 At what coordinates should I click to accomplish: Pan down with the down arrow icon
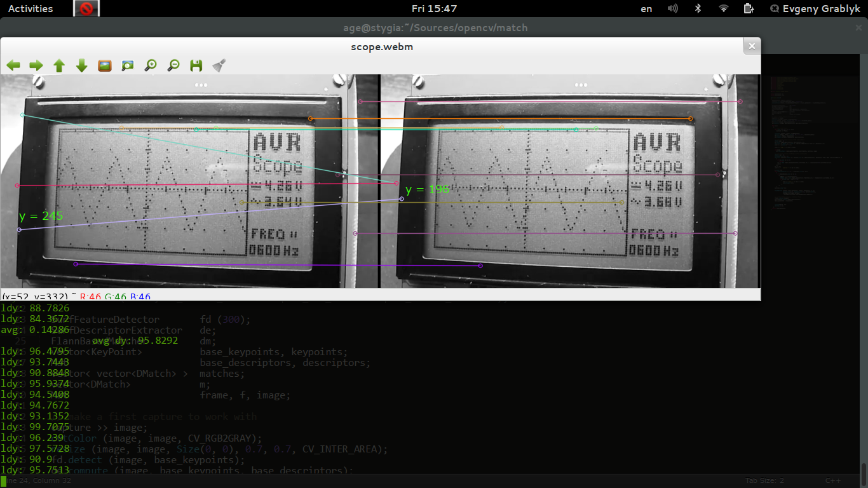[82, 65]
